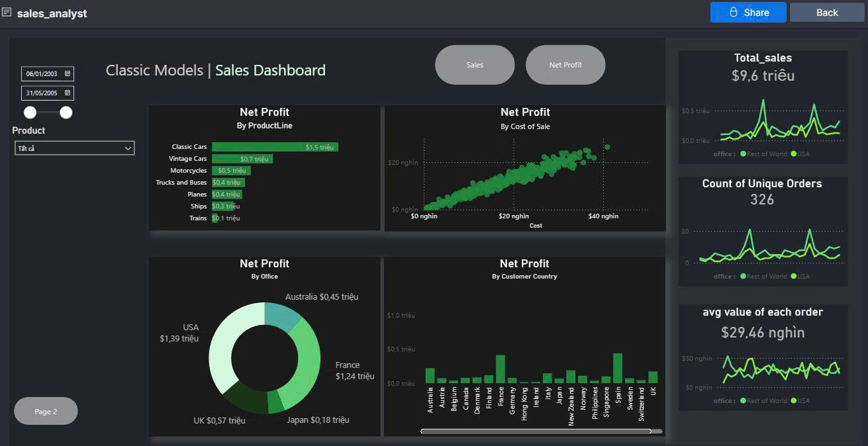This screenshot has width=868, height=446.
Task: Click the average order value $29,46 nghìn
Action: [763, 332]
